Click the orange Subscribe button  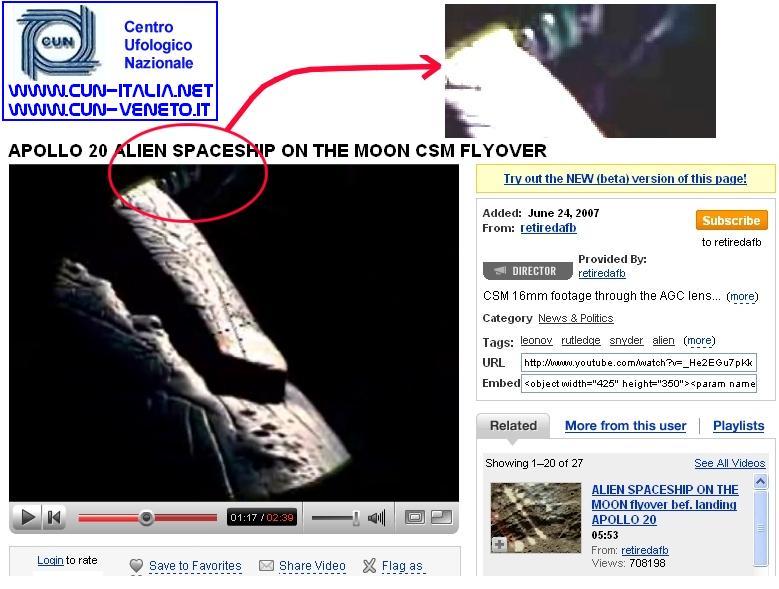pyautogui.click(x=731, y=221)
